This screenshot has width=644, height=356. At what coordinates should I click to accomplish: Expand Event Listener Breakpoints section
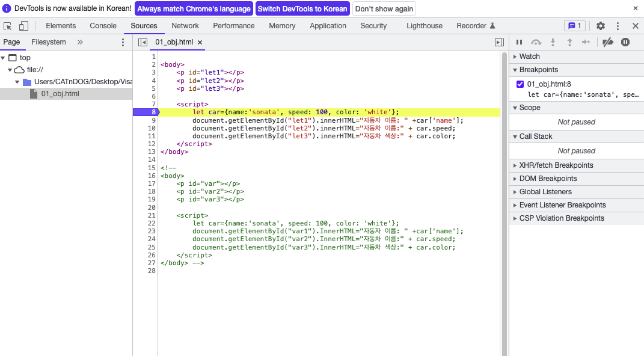(x=577, y=205)
